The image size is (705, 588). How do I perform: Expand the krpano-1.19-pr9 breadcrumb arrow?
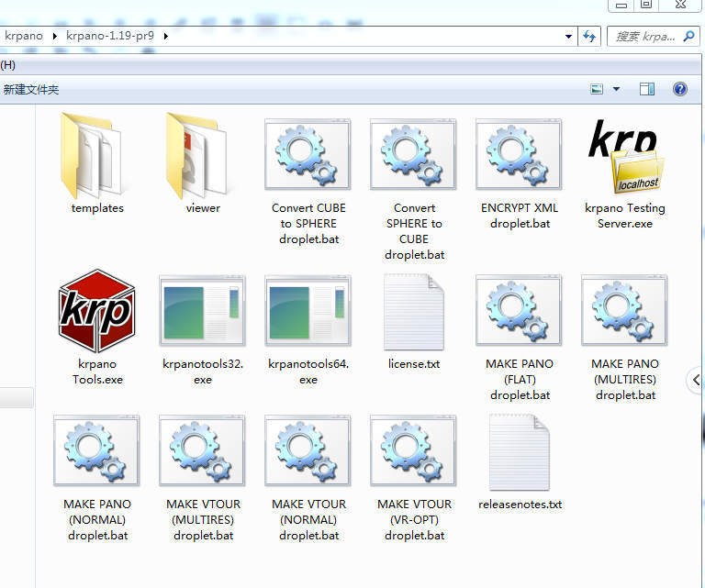[166, 36]
